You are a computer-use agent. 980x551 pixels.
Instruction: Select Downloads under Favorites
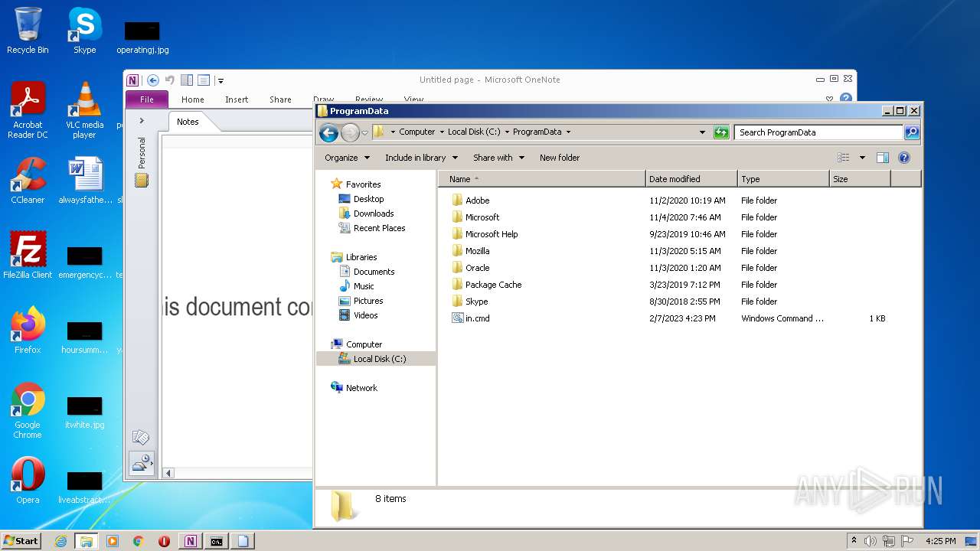pyautogui.click(x=374, y=214)
